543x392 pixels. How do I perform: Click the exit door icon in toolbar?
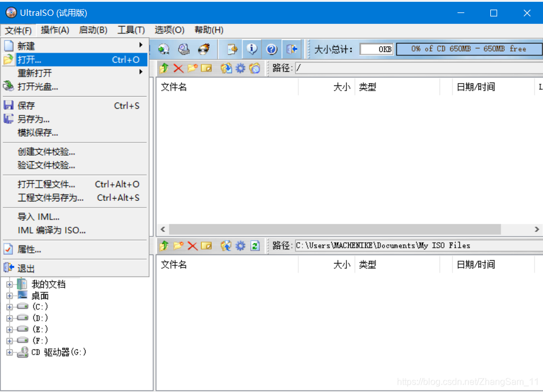[x=292, y=49]
